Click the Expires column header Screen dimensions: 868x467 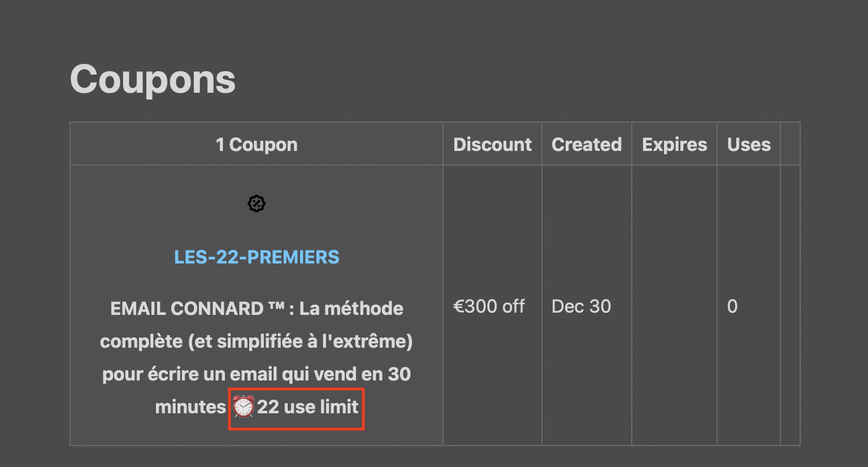(675, 144)
